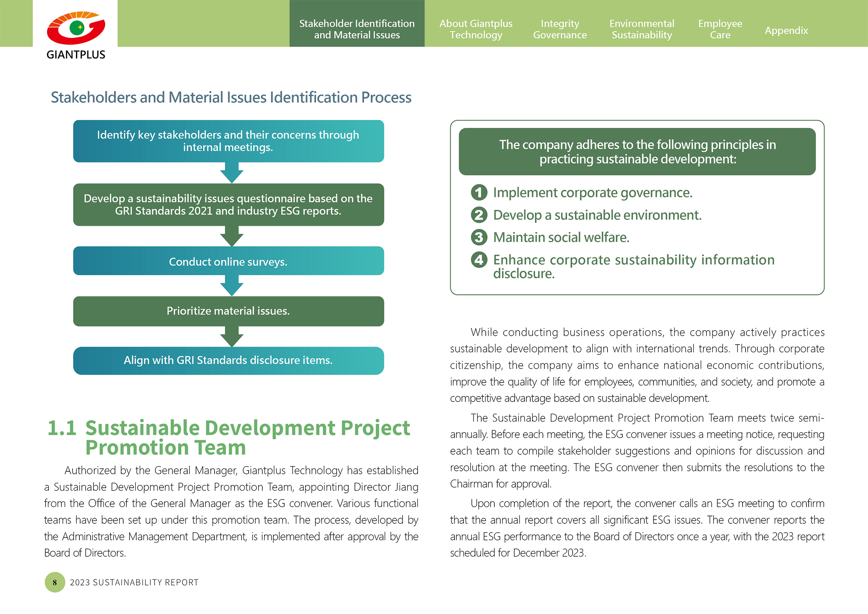
Task: Open Stakeholder Identification and Material Issues tab
Action: click(x=357, y=29)
